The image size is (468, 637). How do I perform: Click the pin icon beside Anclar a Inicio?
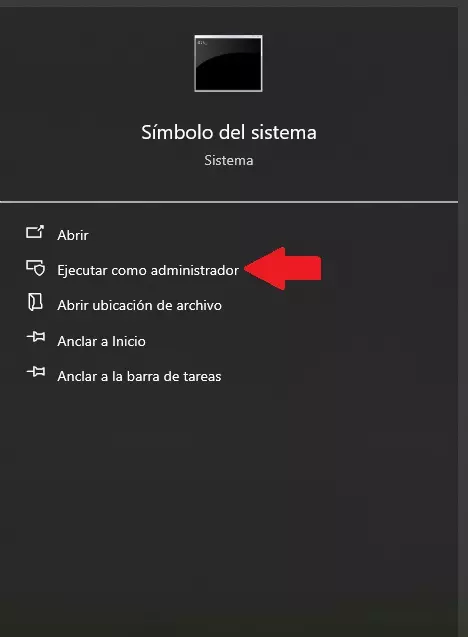36,337
